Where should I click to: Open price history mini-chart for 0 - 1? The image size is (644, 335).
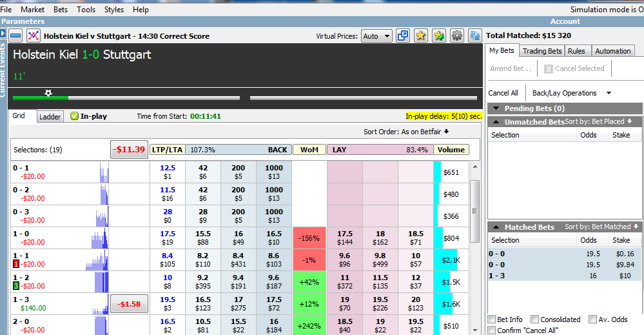pyautogui.click(x=104, y=172)
